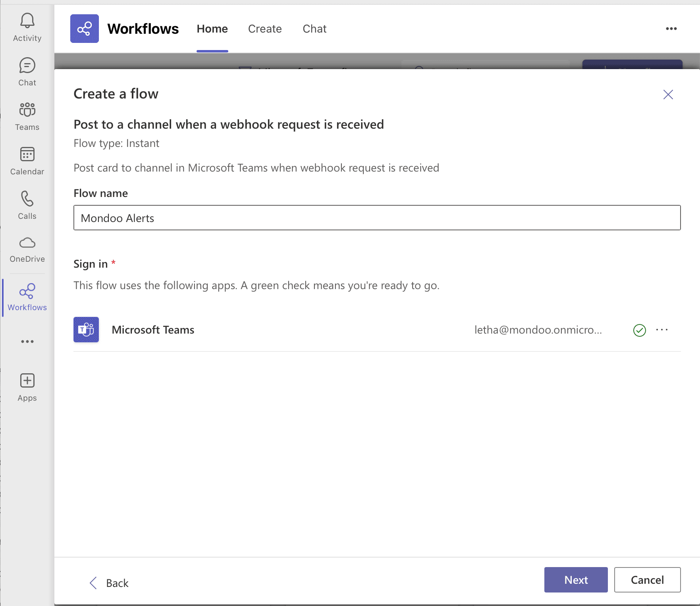Click the Microsoft Teams connector icon

[86, 330]
